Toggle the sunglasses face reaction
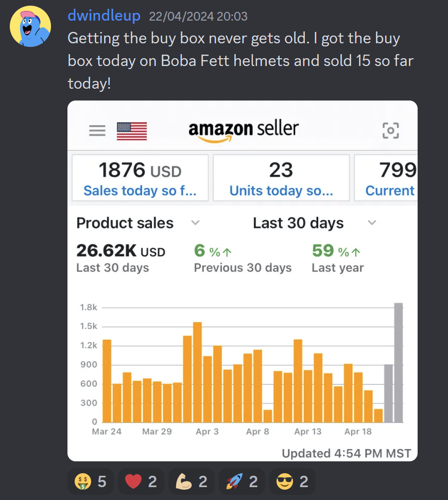Image resolution: width=448 pixels, height=500 pixels. 292,482
